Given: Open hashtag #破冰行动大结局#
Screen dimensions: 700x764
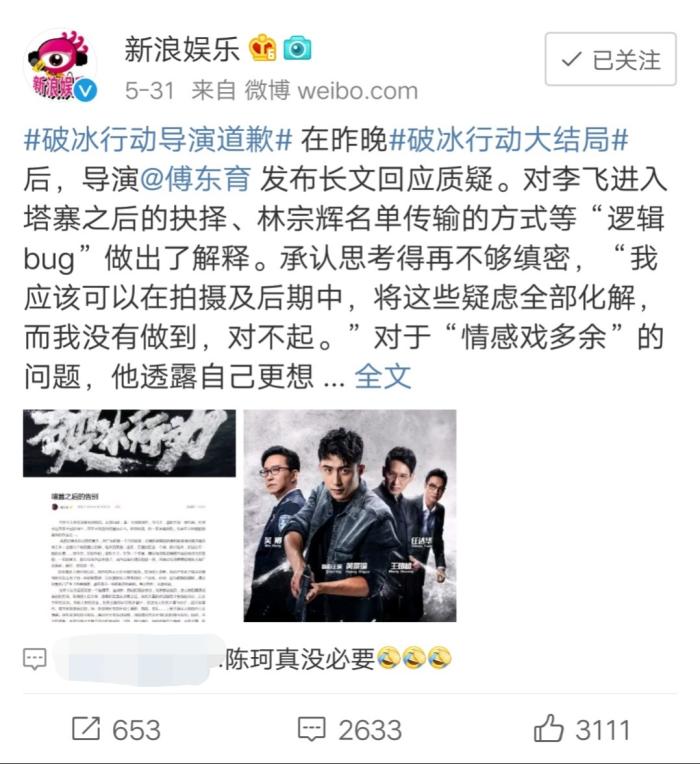Looking at the screenshot, I should 509,140.
